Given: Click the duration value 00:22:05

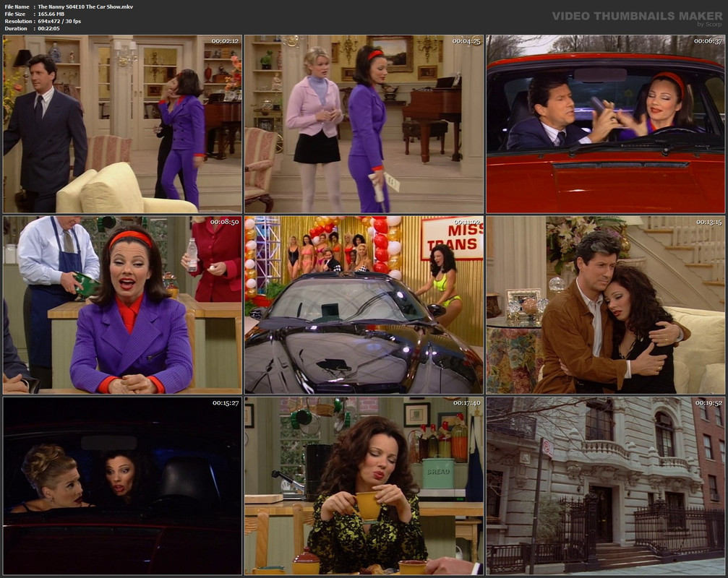Looking at the screenshot, I should click(x=48, y=28).
